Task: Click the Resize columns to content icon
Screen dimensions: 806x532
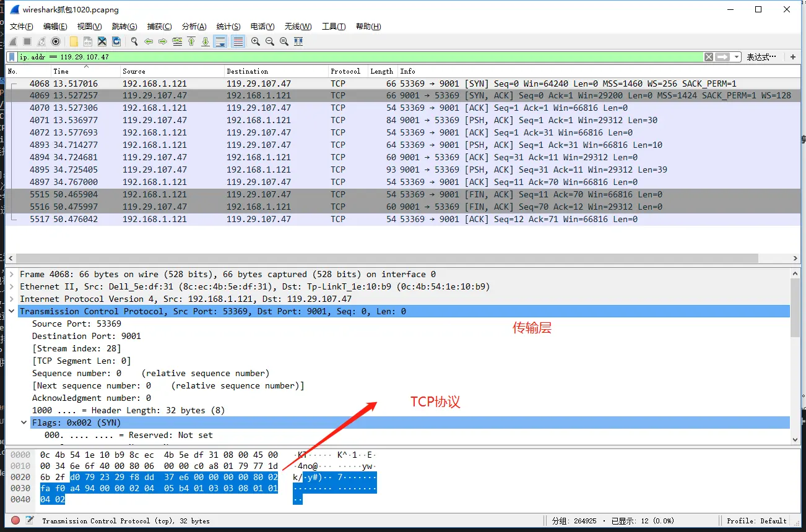Action: point(298,41)
